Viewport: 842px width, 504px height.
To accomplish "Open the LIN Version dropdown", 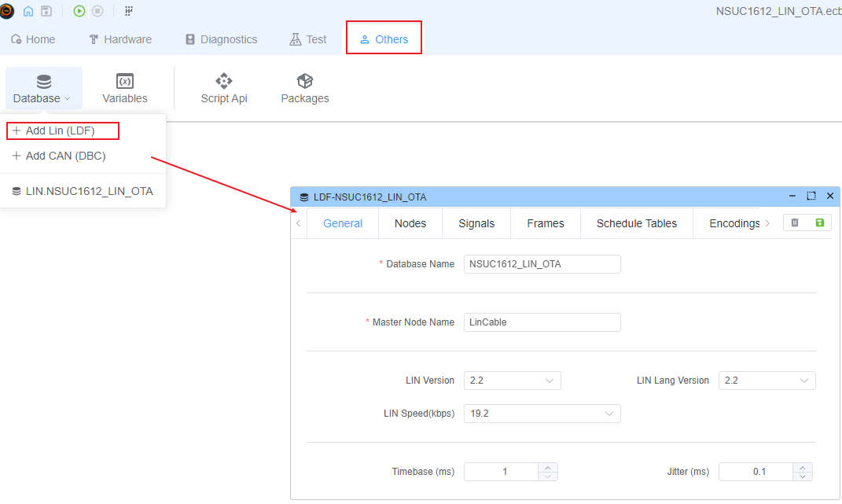I will (512, 381).
